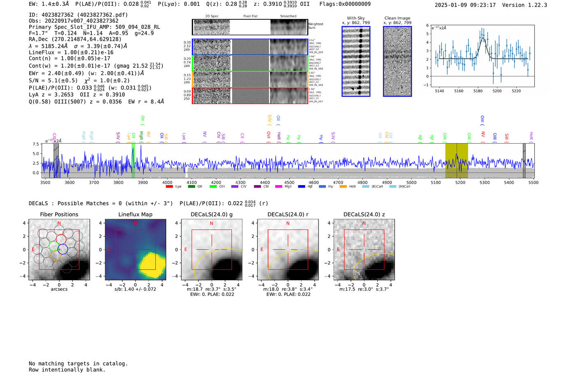Open the Lineflux Map panel
This screenshot has width=576, height=392.
135,250
